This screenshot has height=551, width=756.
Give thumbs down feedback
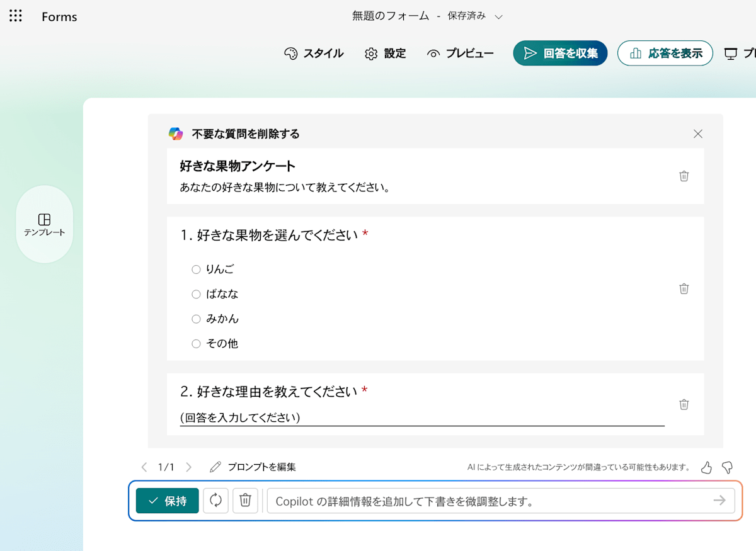point(727,467)
